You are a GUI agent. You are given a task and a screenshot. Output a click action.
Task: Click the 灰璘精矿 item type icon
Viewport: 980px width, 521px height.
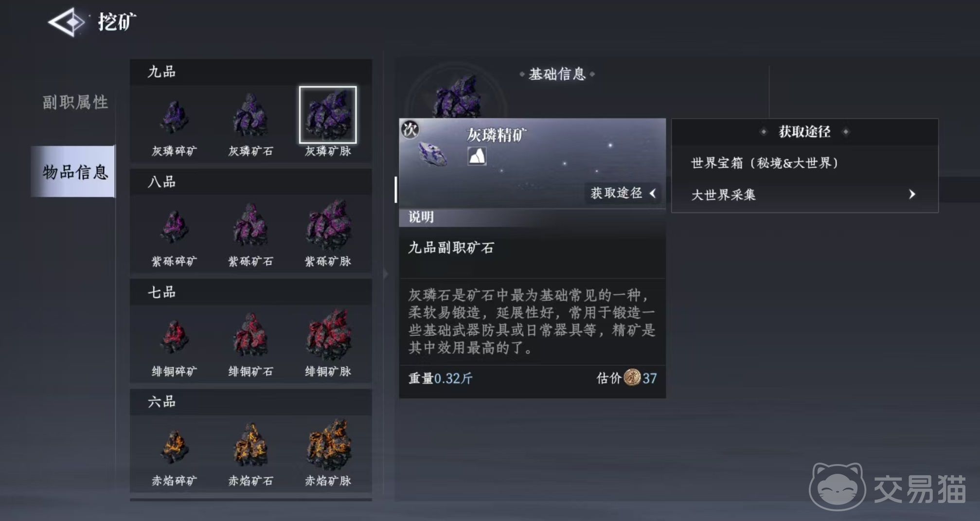point(477,156)
